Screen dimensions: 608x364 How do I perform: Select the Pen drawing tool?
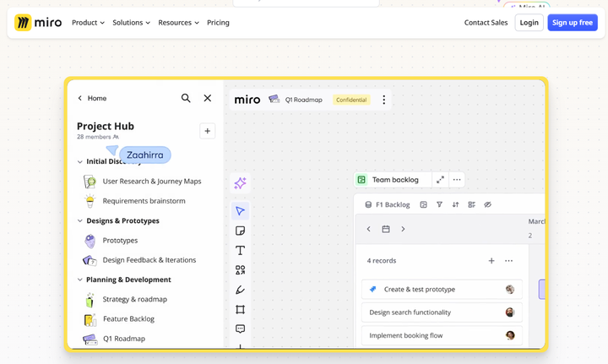(240, 290)
